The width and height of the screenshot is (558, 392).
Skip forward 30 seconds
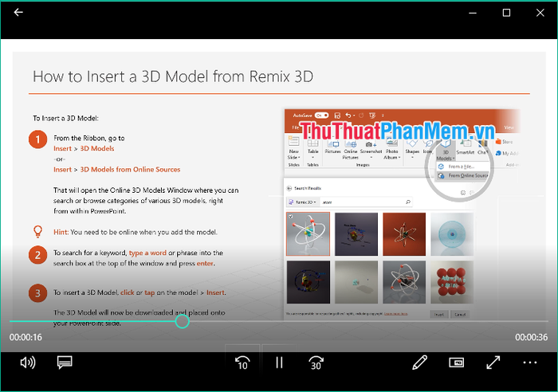[316, 363]
